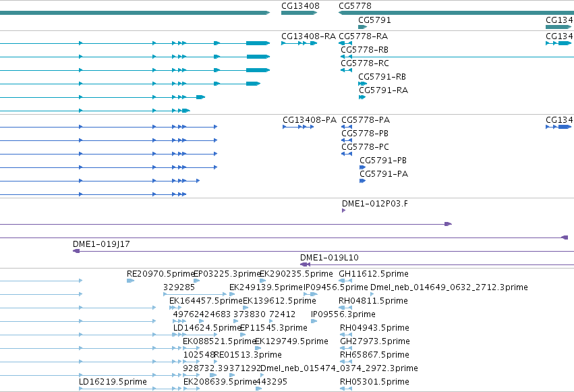Select EST EK249139.5prime
Image resolution: width=574 pixels, height=392 pixels.
click(x=266, y=287)
